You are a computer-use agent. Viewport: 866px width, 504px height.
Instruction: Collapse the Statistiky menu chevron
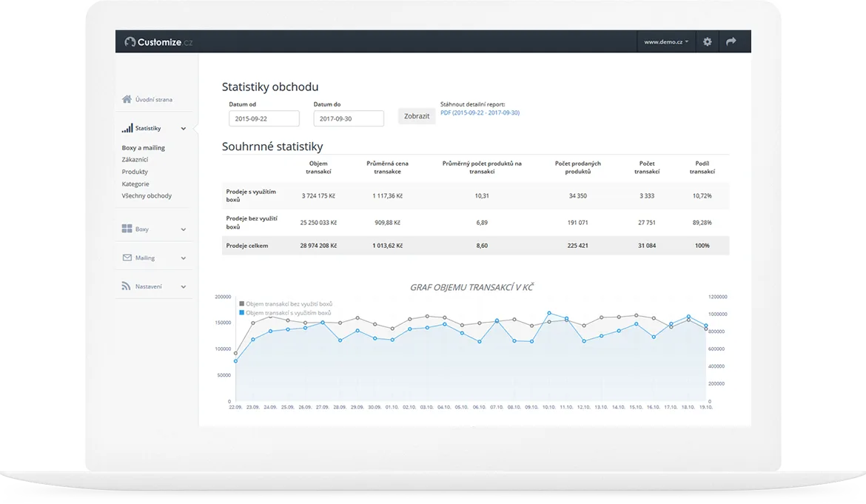click(184, 129)
